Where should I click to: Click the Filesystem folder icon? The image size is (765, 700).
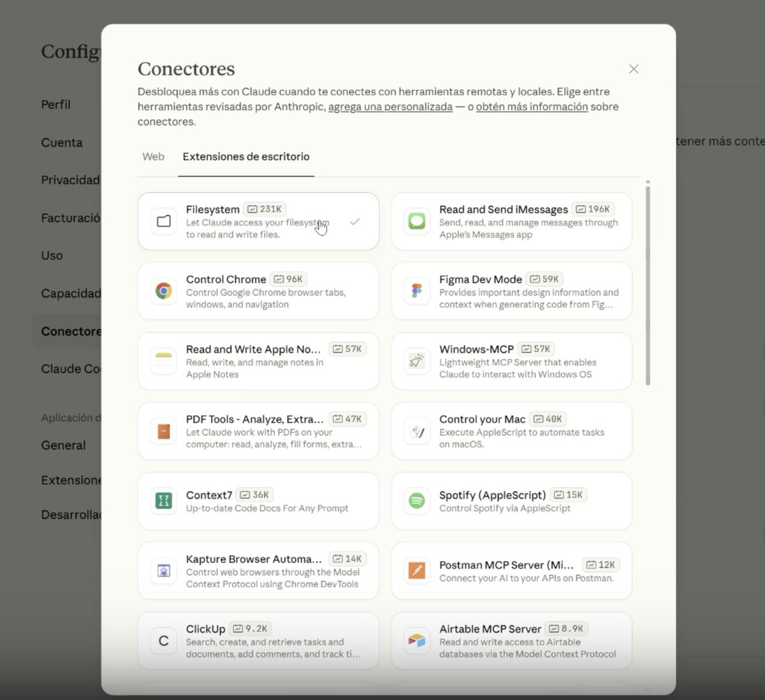(x=164, y=221)
